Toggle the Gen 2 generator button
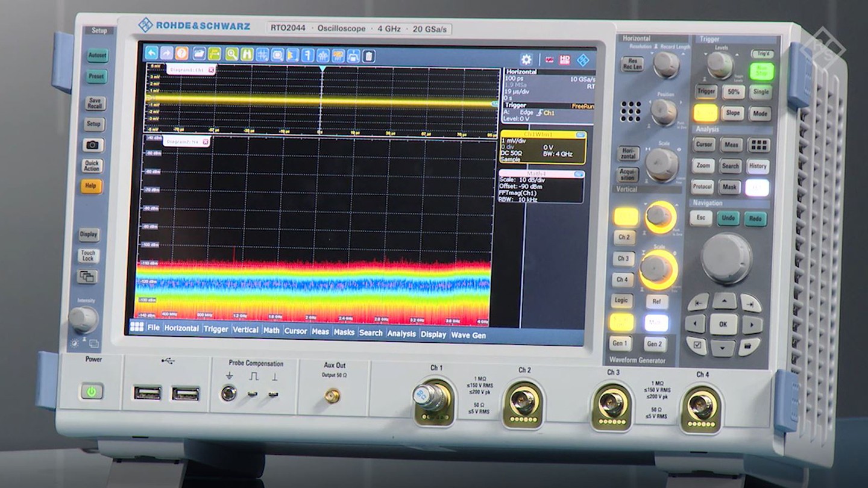This screenshot has width=868, height=488. click(655, 345)
